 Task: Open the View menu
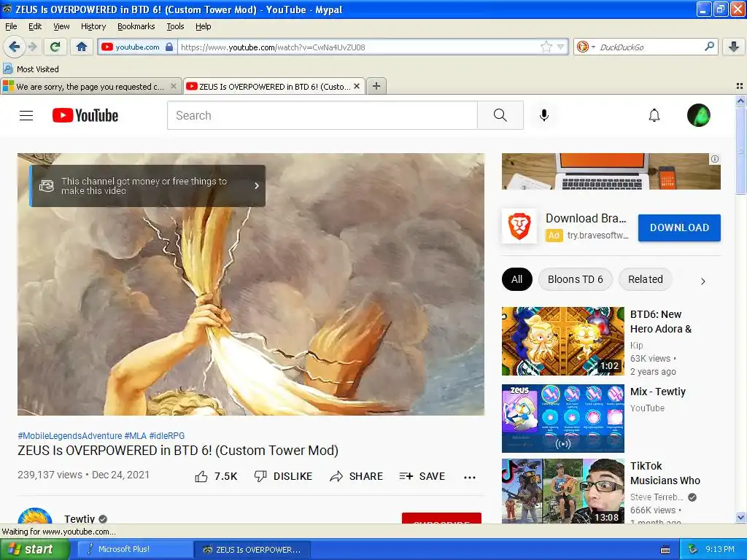point(61,26)
